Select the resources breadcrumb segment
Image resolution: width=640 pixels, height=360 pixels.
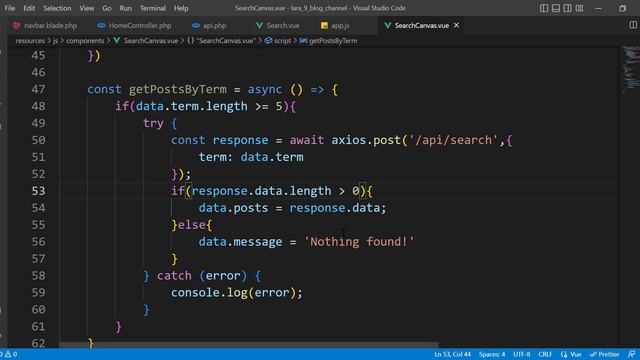(30, 41)
